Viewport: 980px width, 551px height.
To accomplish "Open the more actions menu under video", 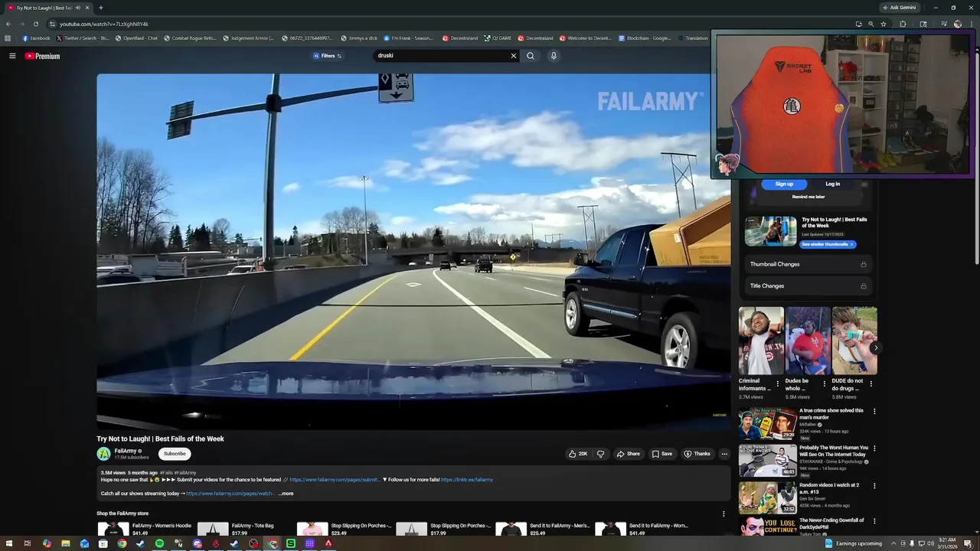I will pos(724,454).
